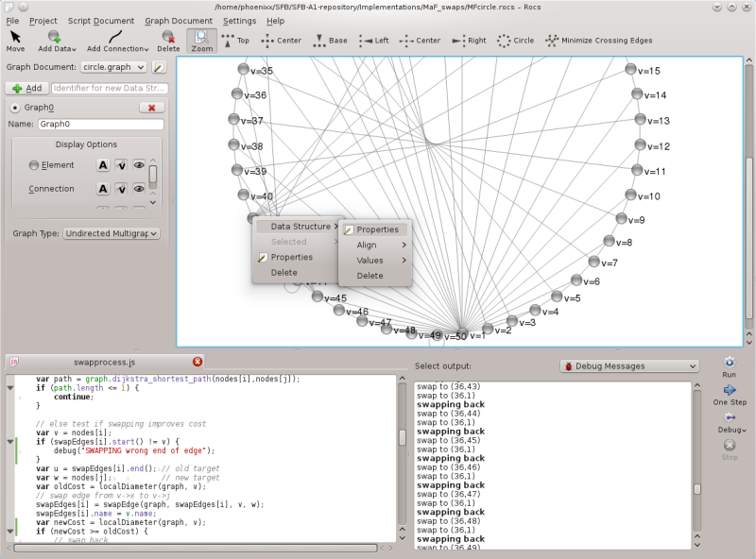The image size is (756, 559).
Task: Align nodes with the Circle tool
Action: point(516,41)
